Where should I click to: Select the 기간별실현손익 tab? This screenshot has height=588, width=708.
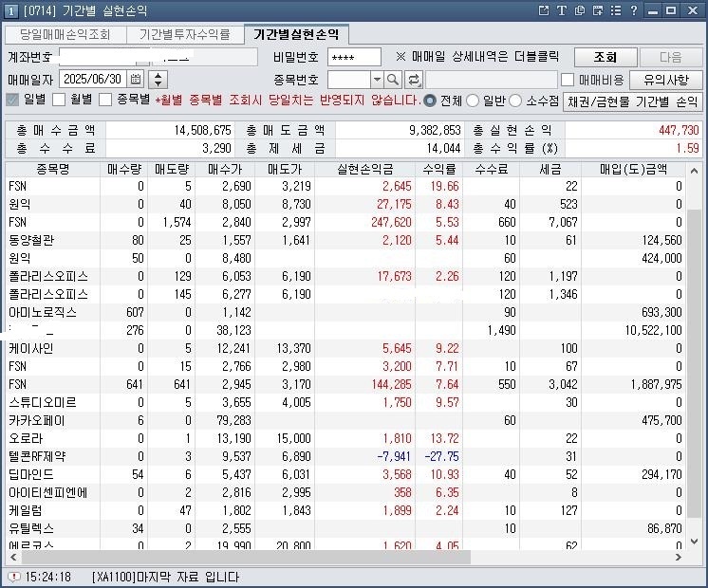(296, 34)
